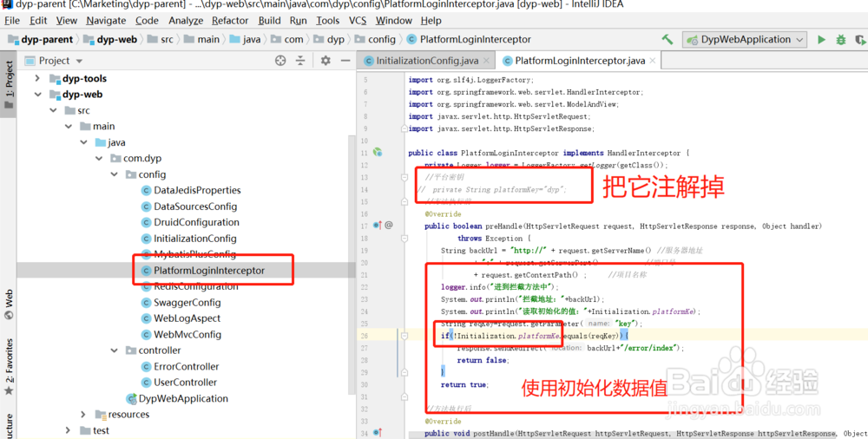Run DypWebApplication with green play icon

tap(821, 39)
